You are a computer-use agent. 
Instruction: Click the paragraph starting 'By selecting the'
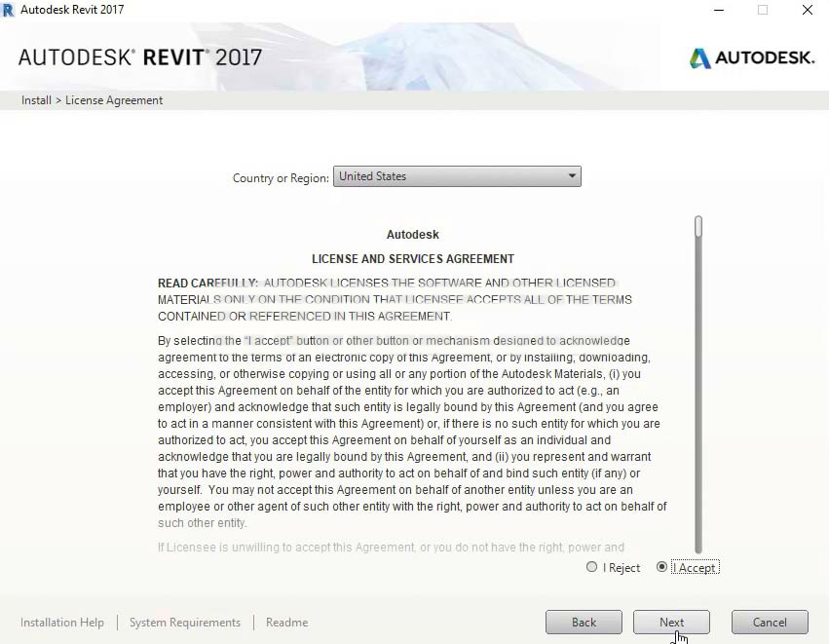[x=412, y=432]
